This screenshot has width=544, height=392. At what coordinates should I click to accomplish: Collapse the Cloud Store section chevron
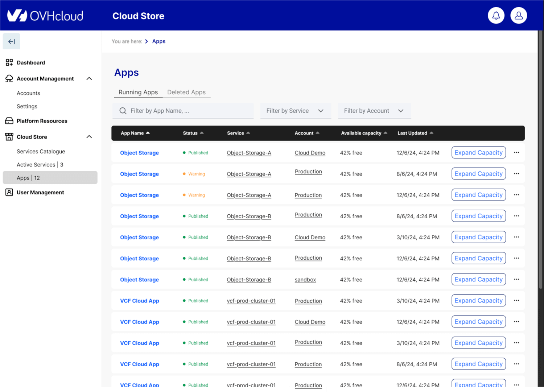point(89,137)
